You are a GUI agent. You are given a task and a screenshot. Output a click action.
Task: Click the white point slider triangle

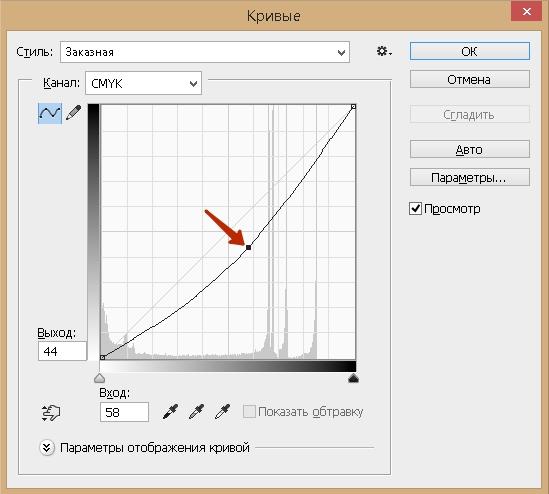tap(100, 378)
